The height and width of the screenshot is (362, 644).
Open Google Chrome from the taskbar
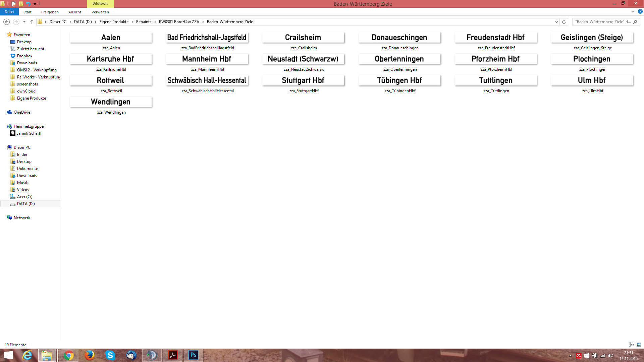click(69, 355)
